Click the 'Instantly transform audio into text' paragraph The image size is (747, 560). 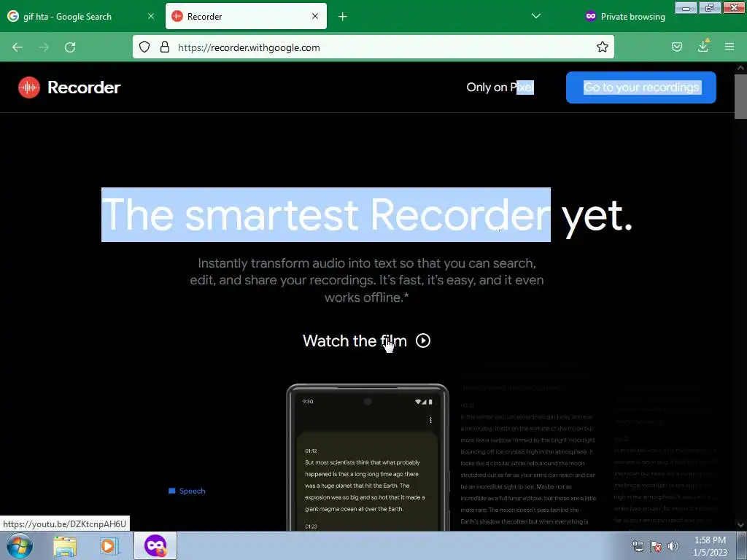pyautogui.click(x=367, y=281)
